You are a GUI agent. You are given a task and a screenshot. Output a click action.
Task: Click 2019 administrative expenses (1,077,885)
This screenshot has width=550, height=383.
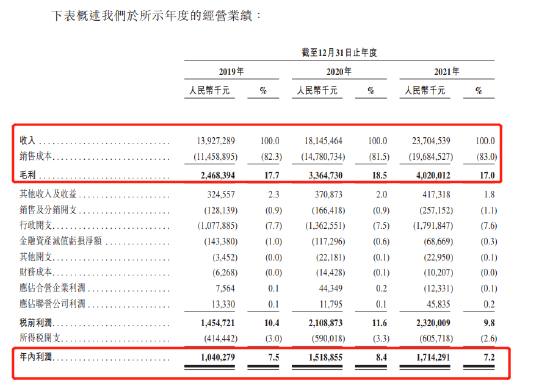(x=217, y=226)
